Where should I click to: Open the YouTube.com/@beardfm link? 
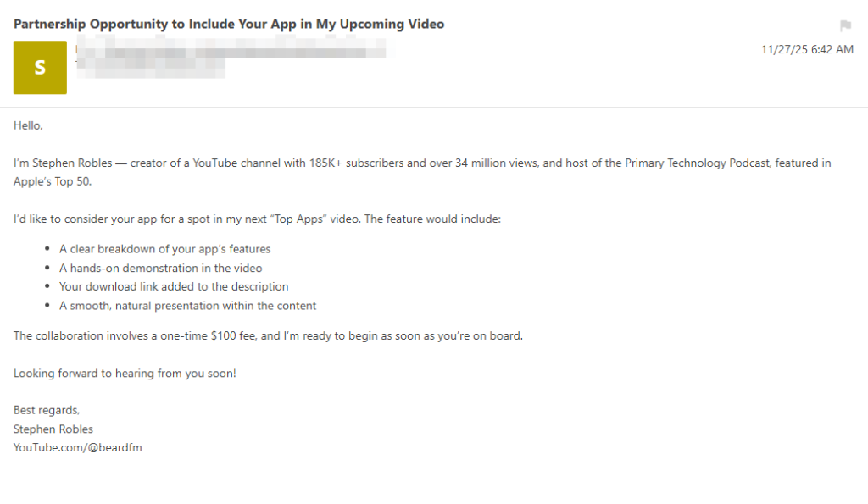coord(77,447)
